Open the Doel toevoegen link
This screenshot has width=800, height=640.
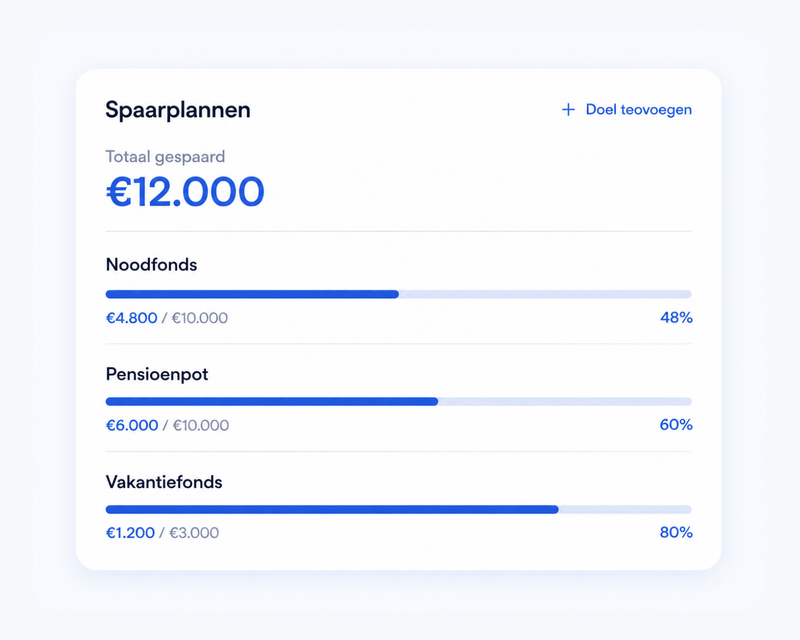(627, 110)
